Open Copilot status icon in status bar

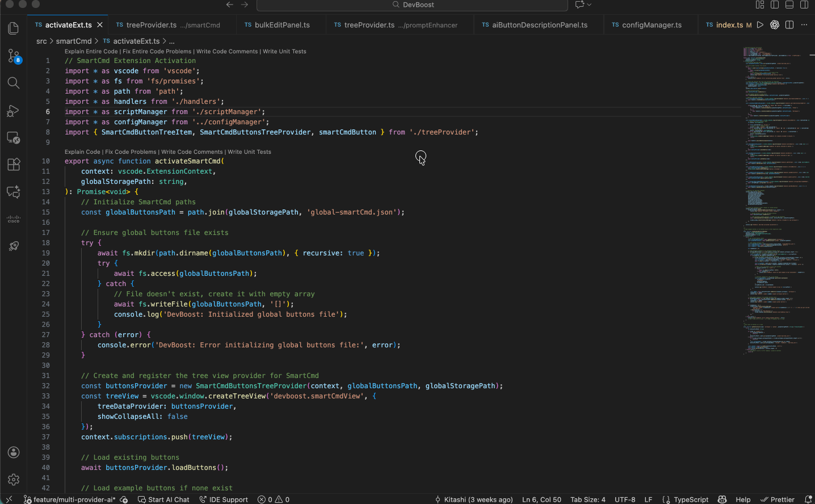coord(722,499)
